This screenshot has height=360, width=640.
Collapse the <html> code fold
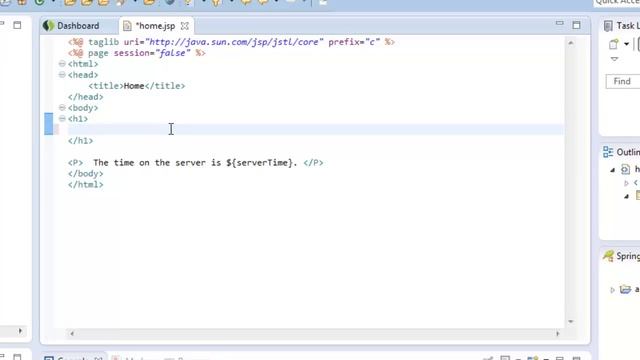click(x=62, y=64)
